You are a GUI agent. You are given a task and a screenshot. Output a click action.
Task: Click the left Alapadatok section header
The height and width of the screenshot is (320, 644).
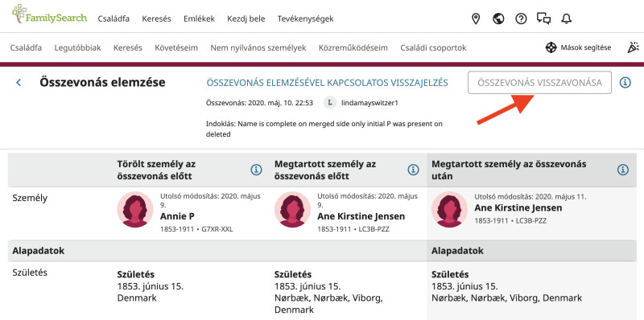pyautogui.click(x=38, y=251)
